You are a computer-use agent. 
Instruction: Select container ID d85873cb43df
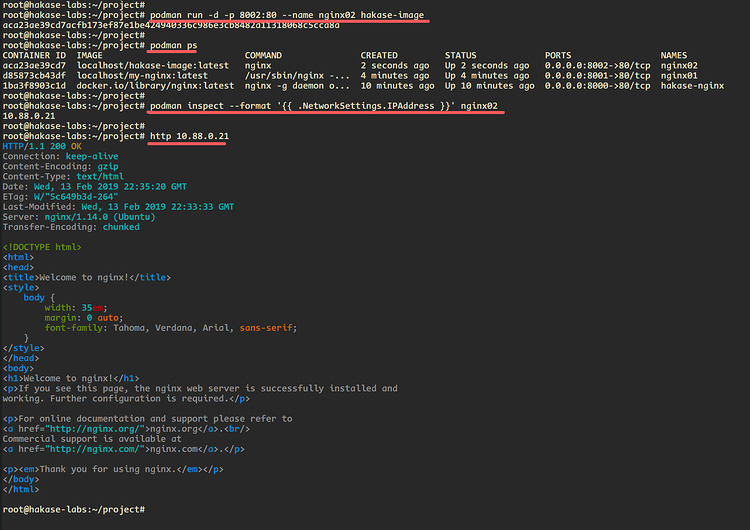(35, 75)
